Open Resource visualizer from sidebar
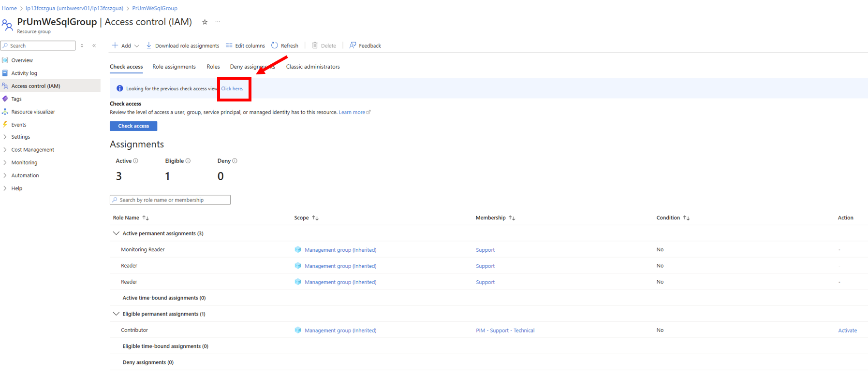 (33, 112)
